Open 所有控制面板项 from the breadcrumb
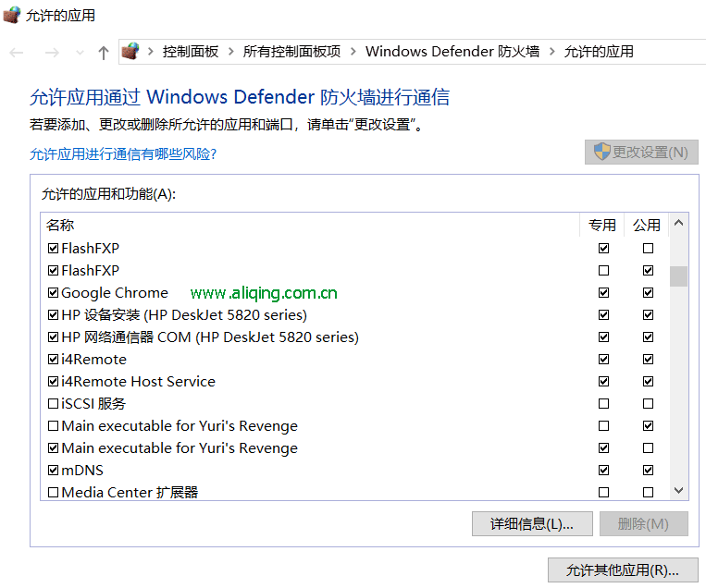Viewport: 706px width, 588px height. click(291, 52)
